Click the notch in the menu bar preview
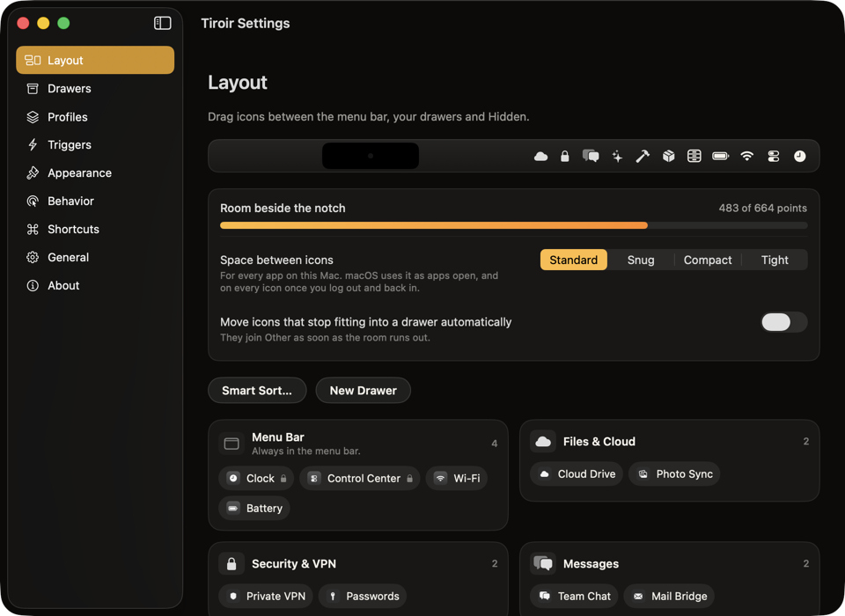Screen dimensions: 845x616 point(371,156)
